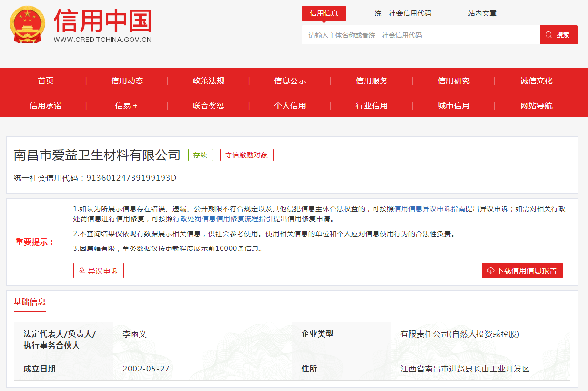Click company name 南昌市爱益卫生材料有限公司
This screenshot has height=391, width=588.
pos(97,155)
